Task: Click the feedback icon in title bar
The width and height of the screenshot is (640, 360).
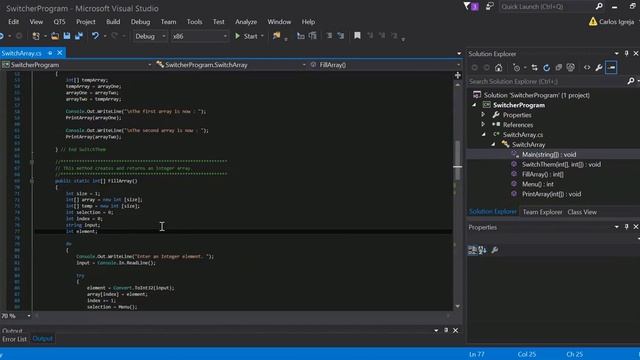Action: (489, 7)
